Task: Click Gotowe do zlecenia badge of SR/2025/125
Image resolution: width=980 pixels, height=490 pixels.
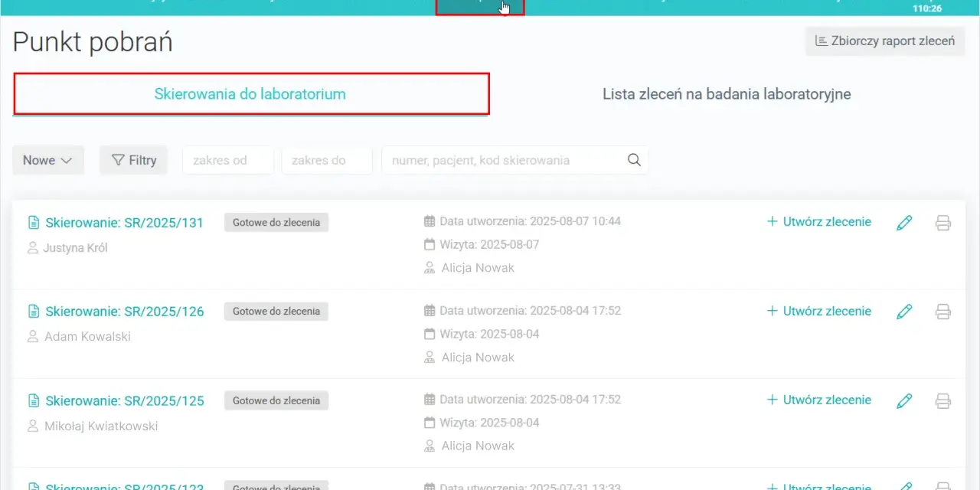Action: [x=276, y=400]
